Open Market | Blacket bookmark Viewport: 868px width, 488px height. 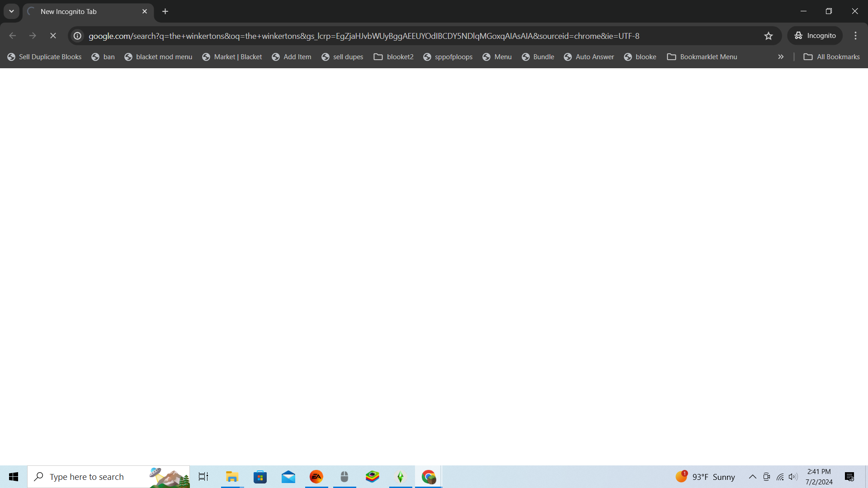[232, 57]
